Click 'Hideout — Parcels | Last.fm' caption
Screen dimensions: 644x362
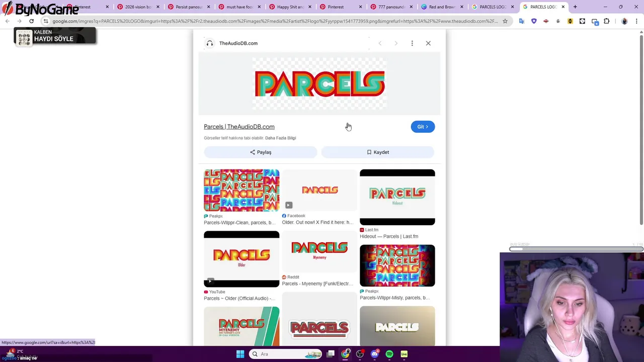[389, 236]
